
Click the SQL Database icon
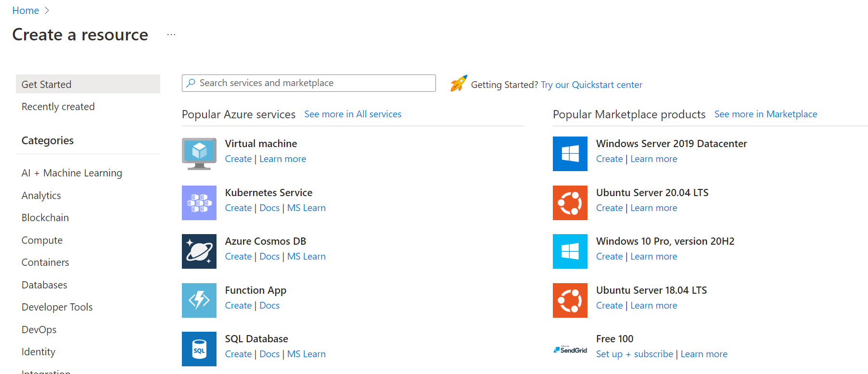[x=199, y=349]
